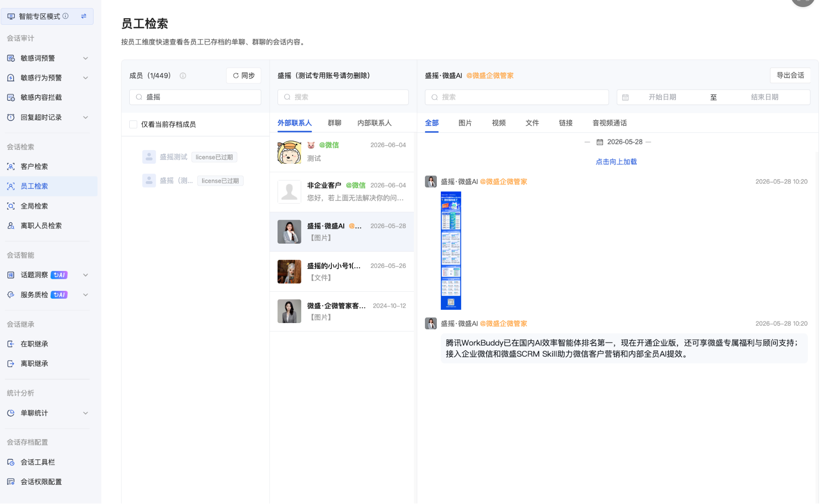Toggle the 仅看当前存档成员 checkbox
The image size is (826, 504).
133,124
